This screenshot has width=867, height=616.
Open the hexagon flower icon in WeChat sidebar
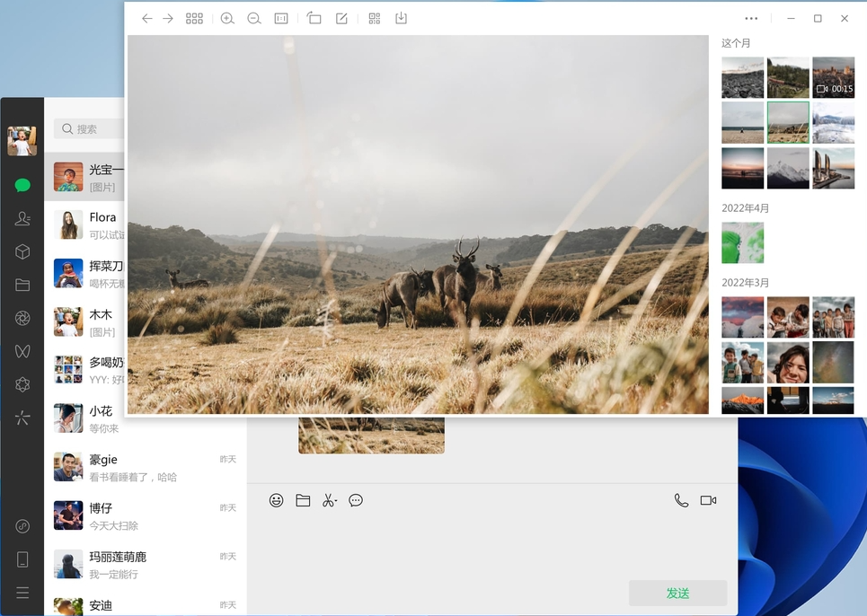[22, 384]
